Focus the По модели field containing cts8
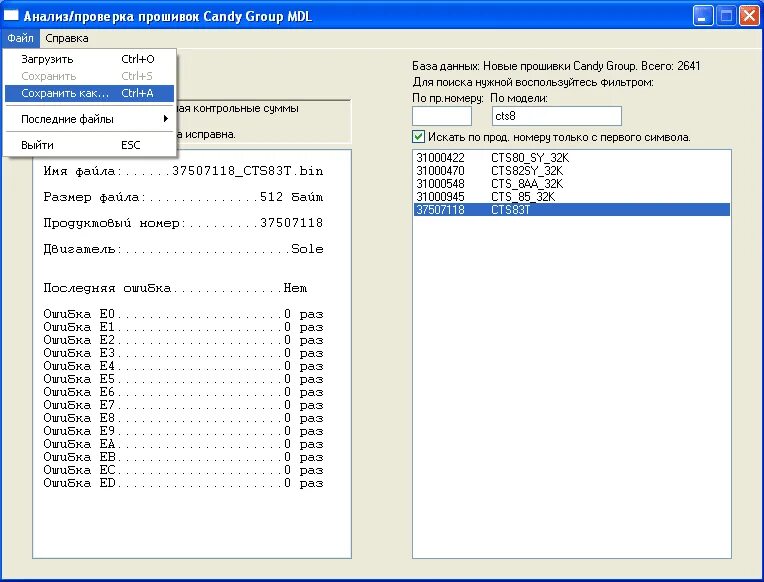The width and height of the screenshot is (764, 582). (x=556, y=116)
